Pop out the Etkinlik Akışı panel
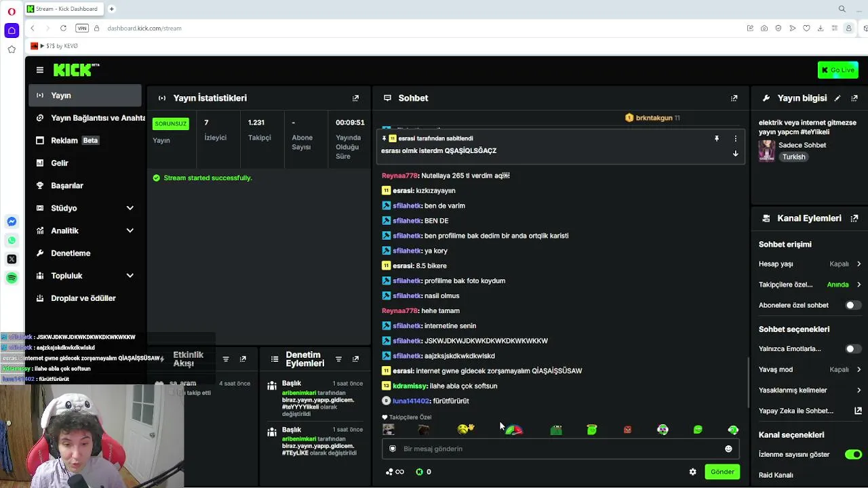This screenshot has width=868, height=488. coord(243,359)
